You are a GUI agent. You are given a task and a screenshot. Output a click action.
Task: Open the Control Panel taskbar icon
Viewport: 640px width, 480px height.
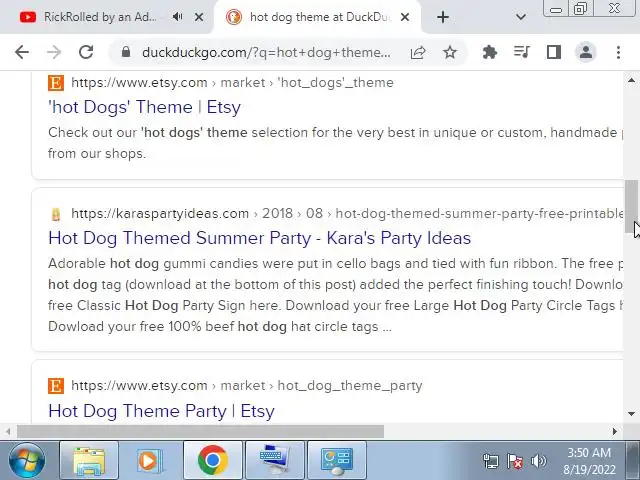337,460
